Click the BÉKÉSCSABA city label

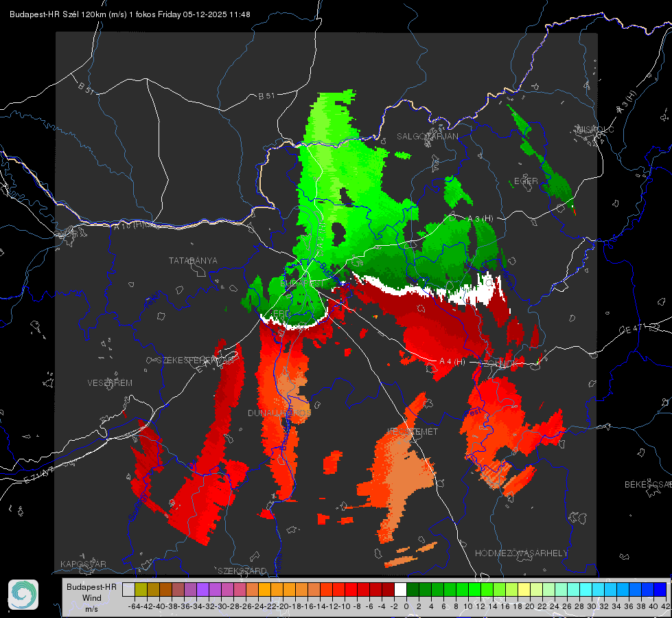pos(648,485)
